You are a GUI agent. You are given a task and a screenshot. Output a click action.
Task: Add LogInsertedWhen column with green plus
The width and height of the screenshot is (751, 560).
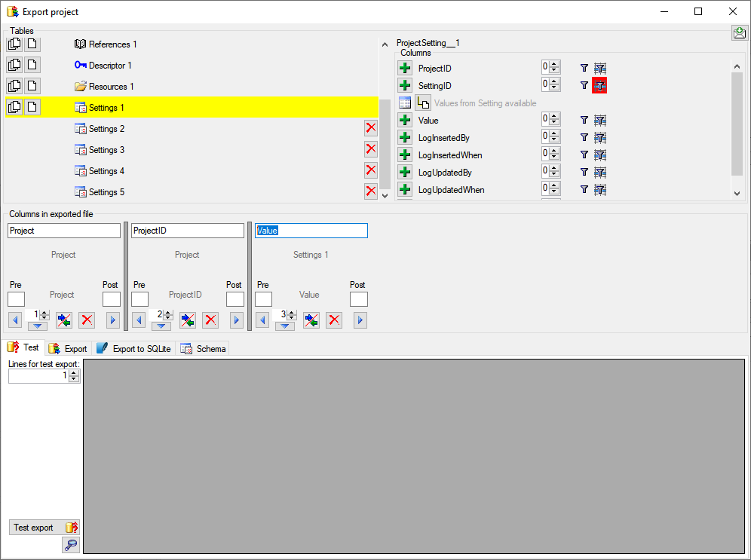(405, 155)
